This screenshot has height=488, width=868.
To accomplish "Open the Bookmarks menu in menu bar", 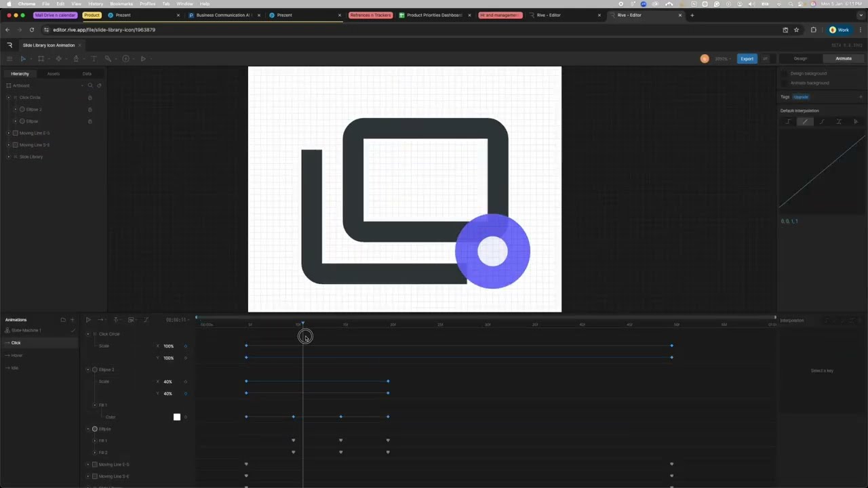I will click(121, 4).
